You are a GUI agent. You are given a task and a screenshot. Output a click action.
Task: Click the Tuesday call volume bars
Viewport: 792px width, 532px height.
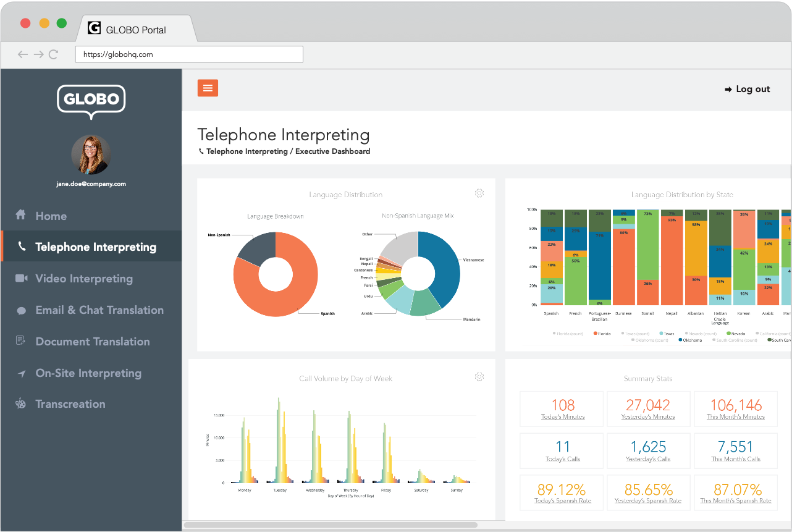(280, 440)
